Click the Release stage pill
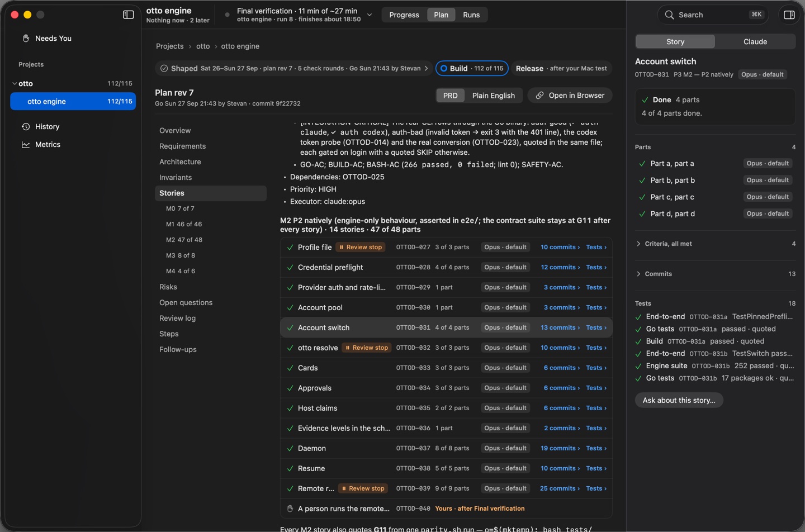Screen dimensions: 805x532 point(561,68)
